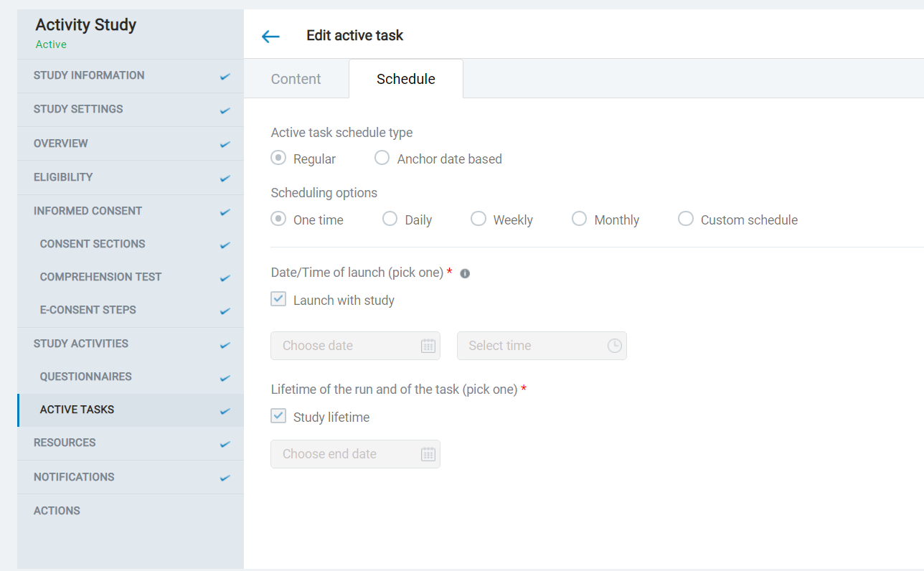Click the checkmark beside STUDY INFORMATION
The image size is (924, 571).
[225, 75]
